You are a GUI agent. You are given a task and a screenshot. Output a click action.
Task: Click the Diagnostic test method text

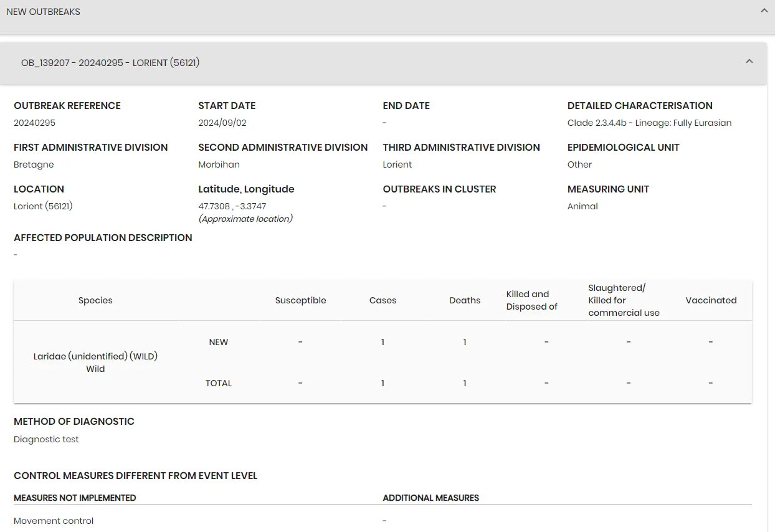[46, 439]
